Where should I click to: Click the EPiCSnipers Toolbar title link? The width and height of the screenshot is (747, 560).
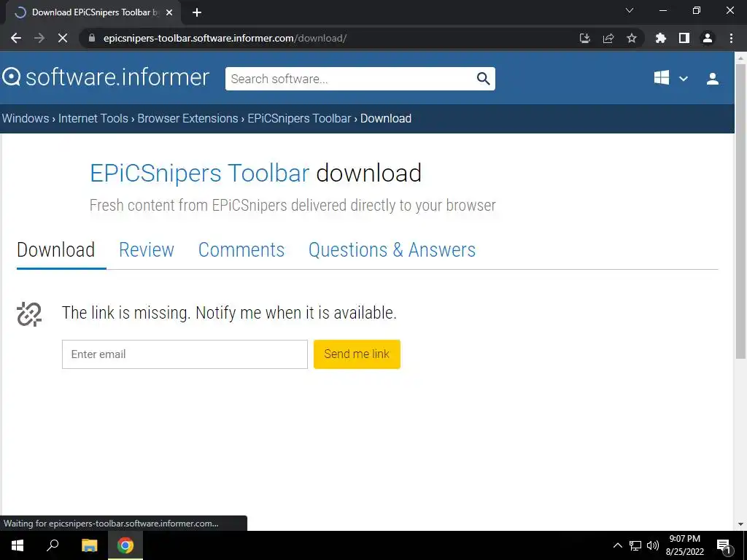[200, 173]
